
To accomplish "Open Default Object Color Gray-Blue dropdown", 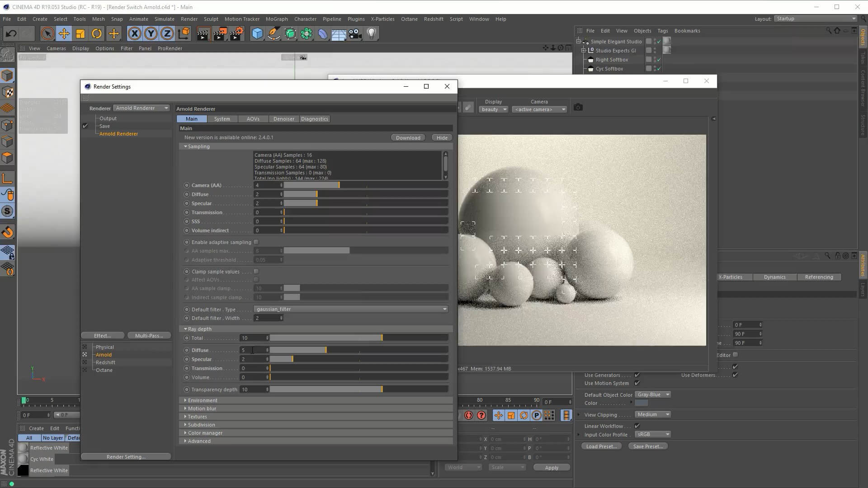I will point(653,394).
